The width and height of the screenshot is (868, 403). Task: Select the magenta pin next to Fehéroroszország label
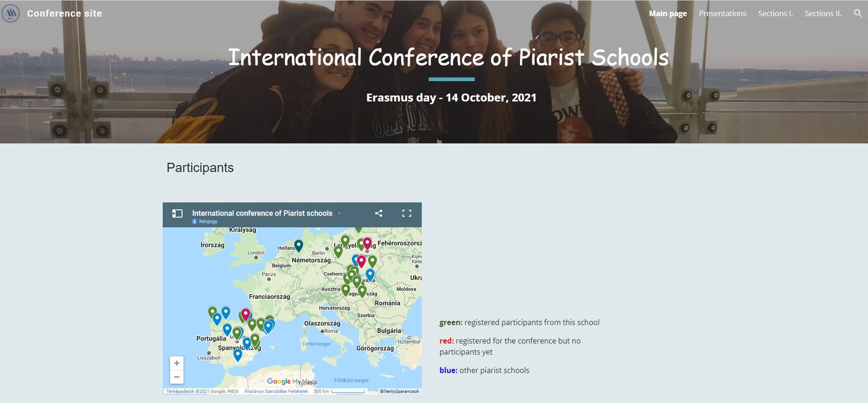367,243
